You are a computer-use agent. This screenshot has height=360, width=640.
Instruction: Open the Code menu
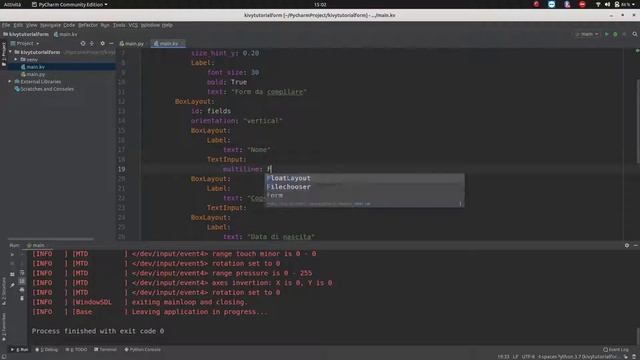(69, 25)
